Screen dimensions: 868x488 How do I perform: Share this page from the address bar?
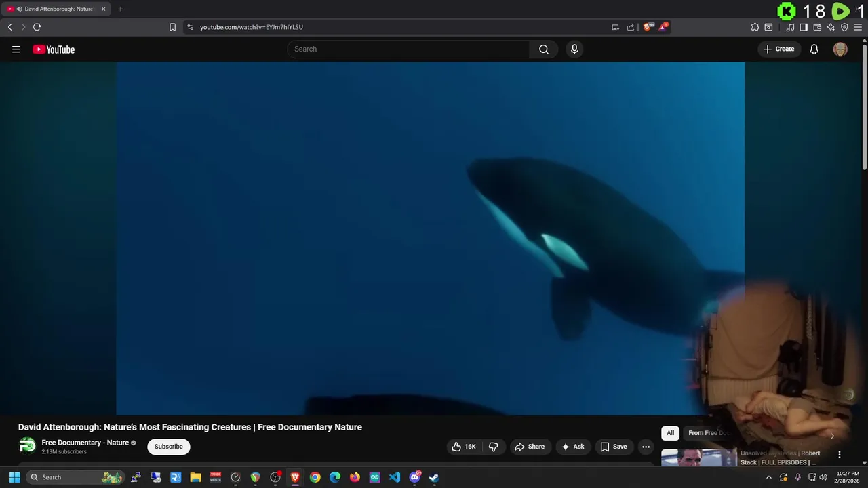630,27
